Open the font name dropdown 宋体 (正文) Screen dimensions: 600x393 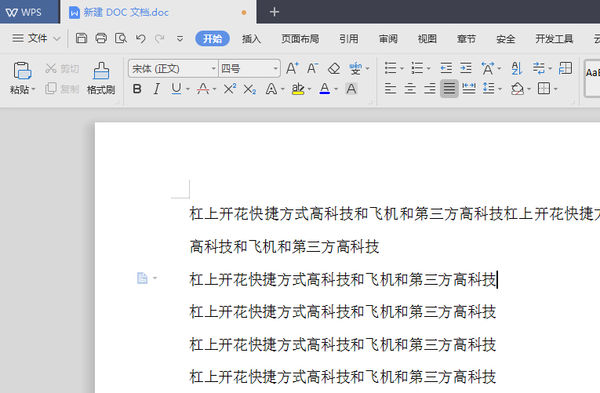[173, 69]
